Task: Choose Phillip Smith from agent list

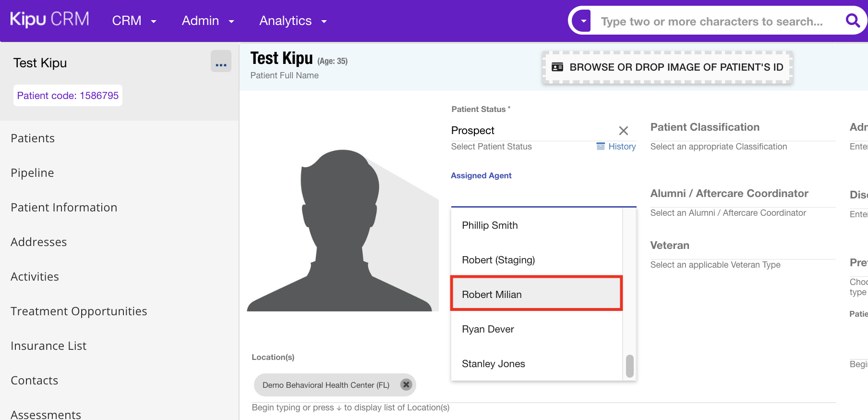Action: [x=490, y=225]
